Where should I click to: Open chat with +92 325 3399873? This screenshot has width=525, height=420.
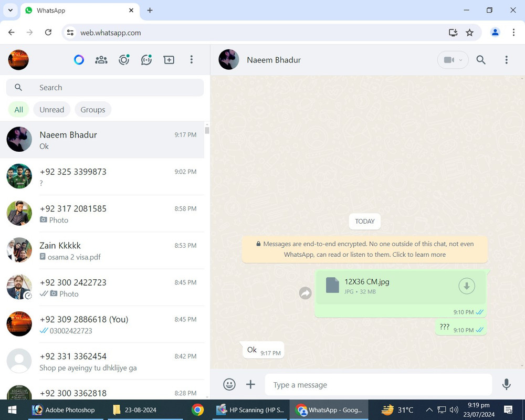tap(102, 176)
